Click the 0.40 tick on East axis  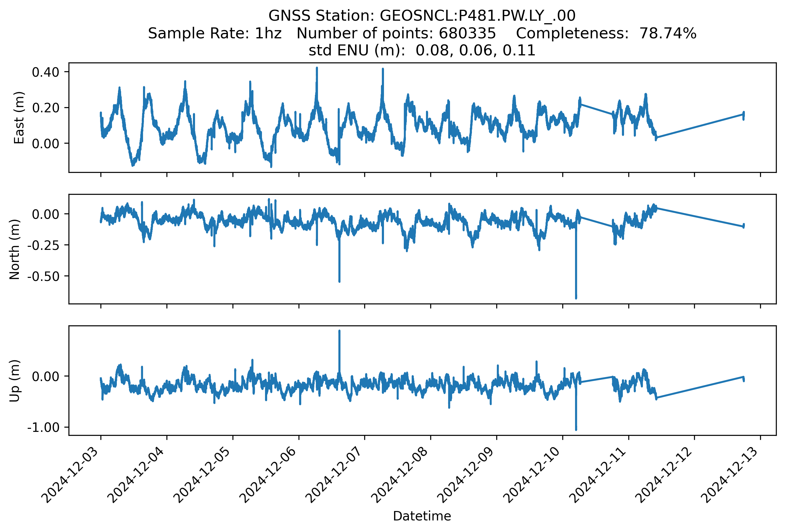[x=46, y=72]
